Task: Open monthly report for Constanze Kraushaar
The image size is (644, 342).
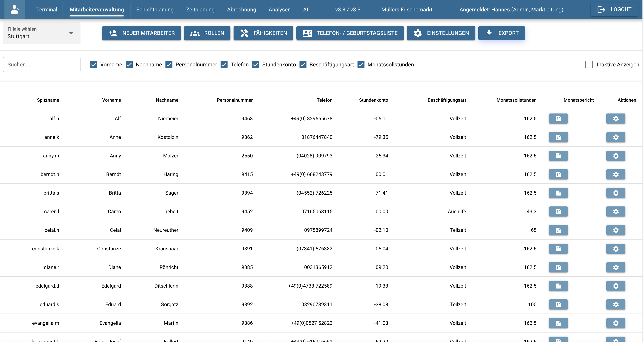Action: [x=558, y=249]
